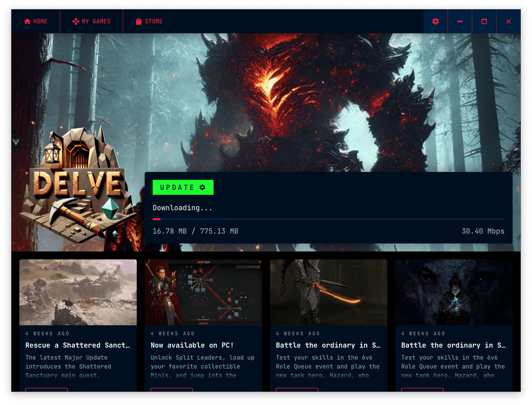Click the gear icon inside the UPDATE button
This screenshot has height=405, width=532.
[x=203, y=187]
